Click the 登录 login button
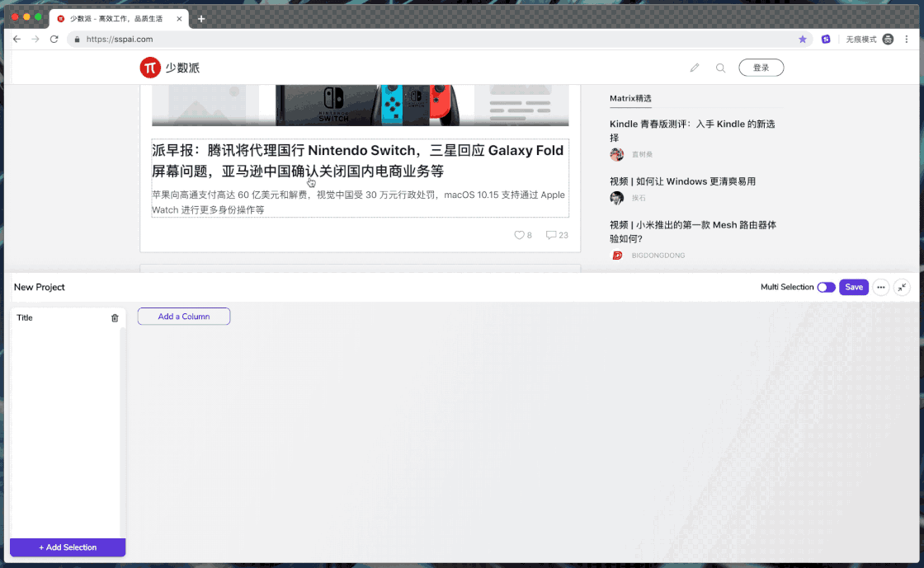The image size is (924, 568). [x=761, y=68]
